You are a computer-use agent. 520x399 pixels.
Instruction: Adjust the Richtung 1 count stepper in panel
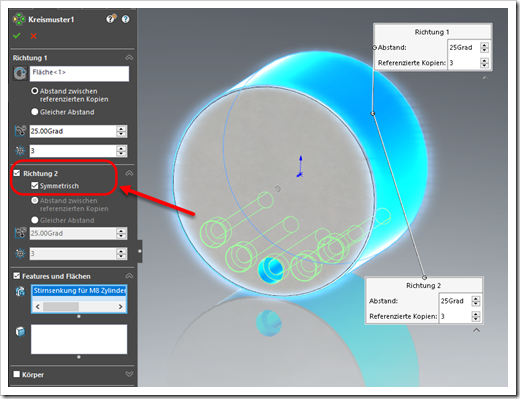point(121,151)
